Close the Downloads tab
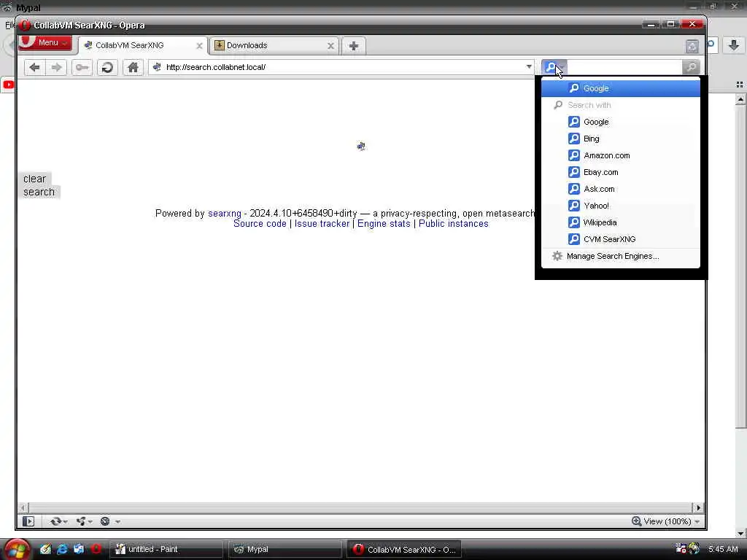The width and height of the screenshot is (747, 560). 330,46
